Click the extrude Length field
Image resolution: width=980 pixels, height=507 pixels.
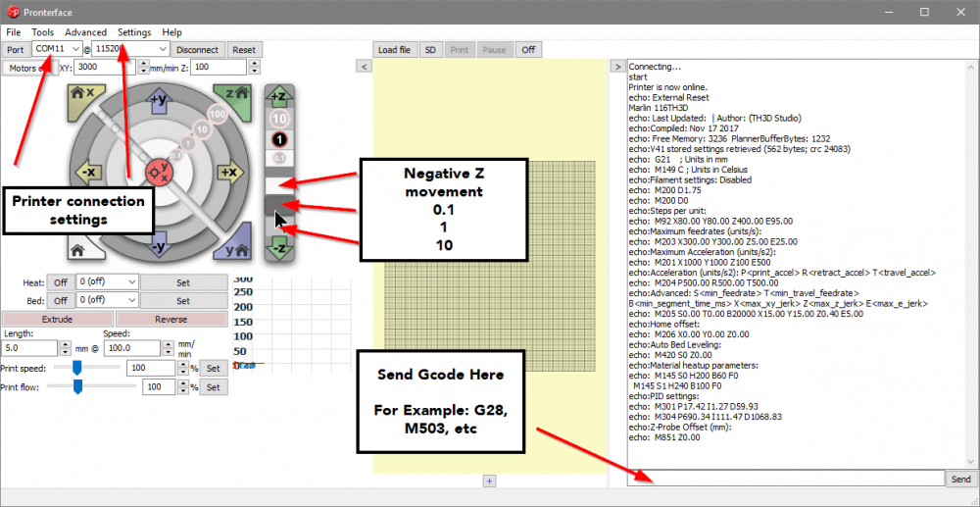point(30,347)
